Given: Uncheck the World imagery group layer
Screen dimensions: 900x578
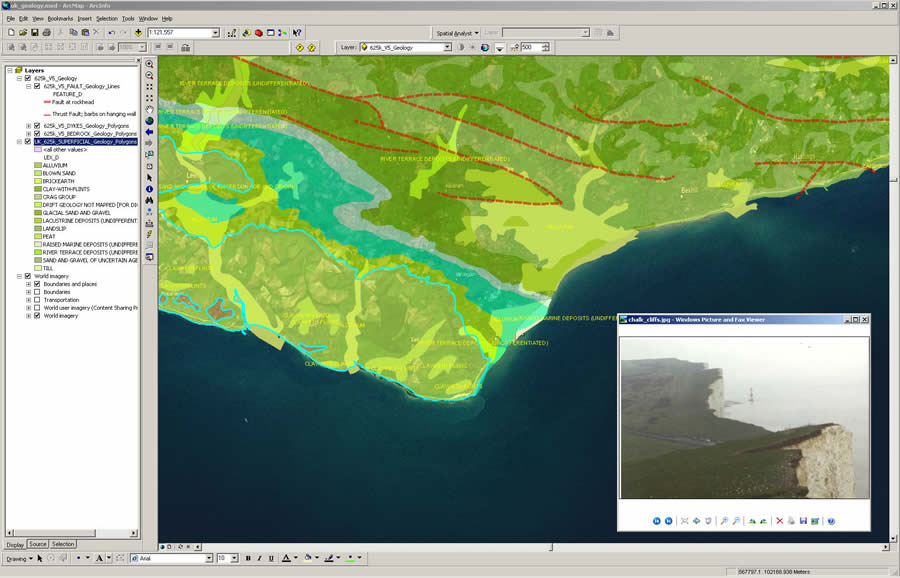Looking at the screenshot, I should point(28,276).
